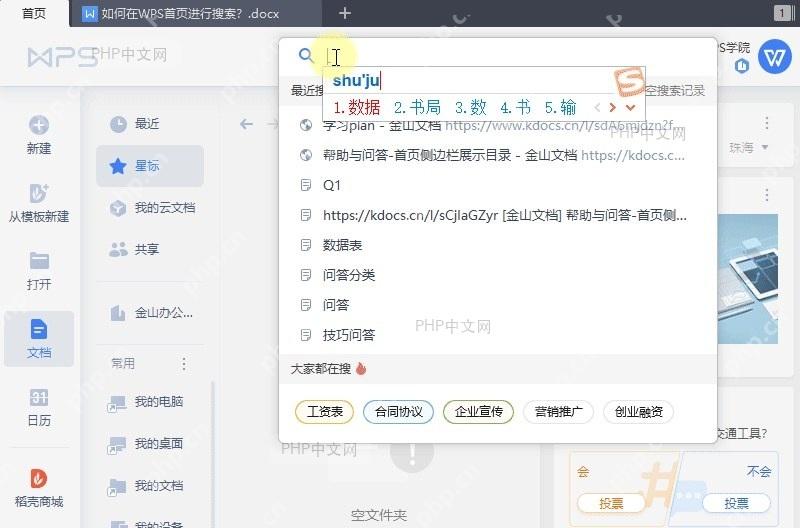Choose IME candidate 5 输

(x=560, y=108)
